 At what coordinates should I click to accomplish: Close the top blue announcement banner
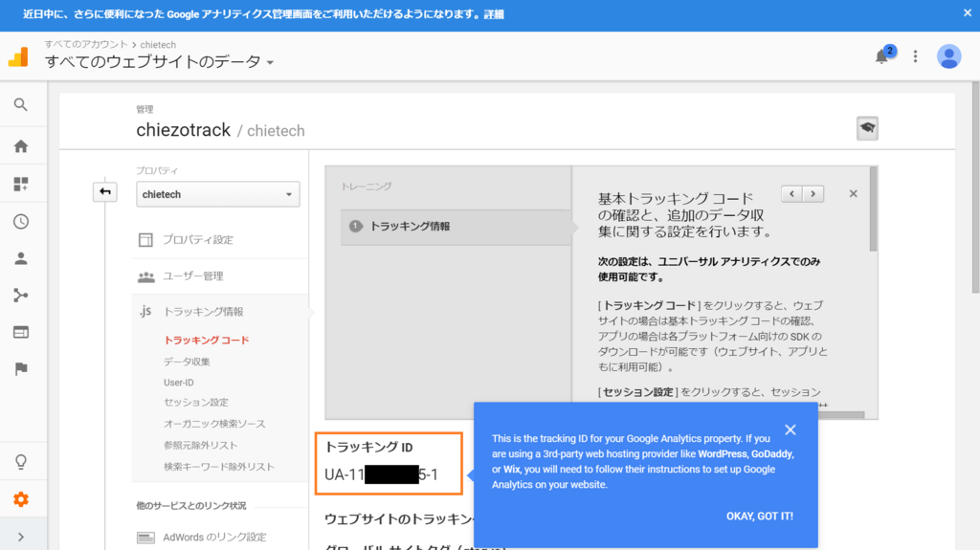(967, 13)
